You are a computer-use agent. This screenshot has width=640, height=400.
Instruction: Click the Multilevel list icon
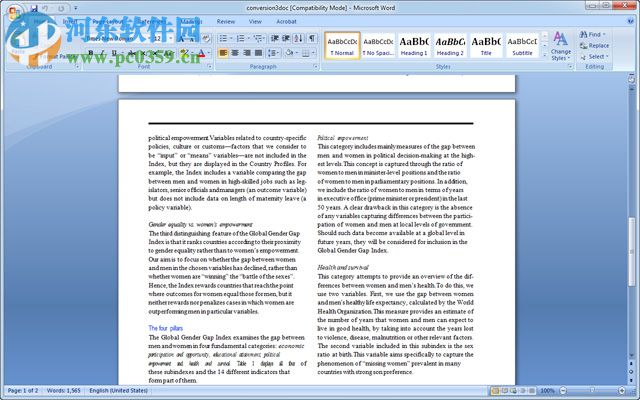click(259, 38)
